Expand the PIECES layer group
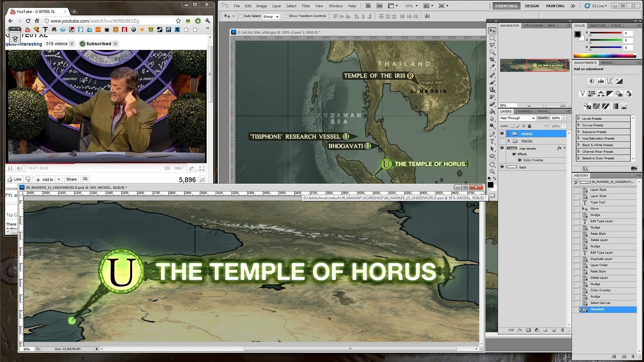Image resolution: width=644 pixels, height=362 pixels. [509, 141]
